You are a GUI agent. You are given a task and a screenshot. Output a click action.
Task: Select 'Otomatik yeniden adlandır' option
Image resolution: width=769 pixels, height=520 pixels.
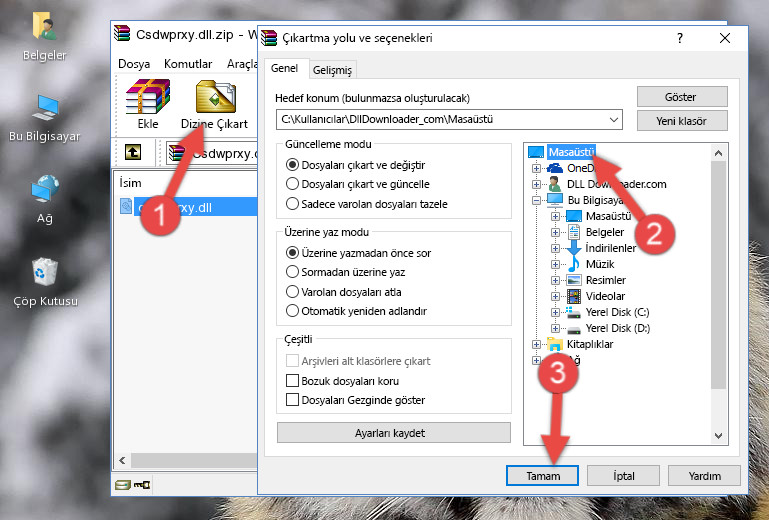tap(292, 311)
